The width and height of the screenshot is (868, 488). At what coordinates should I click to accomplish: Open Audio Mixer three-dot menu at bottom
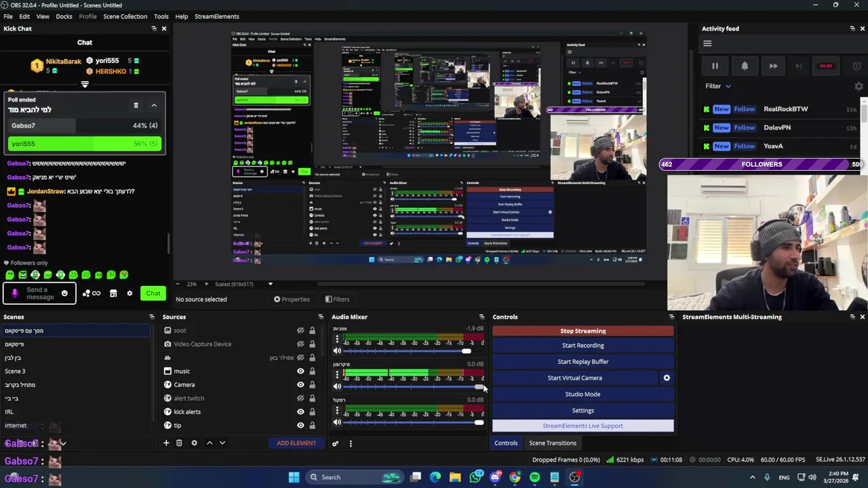351,443
